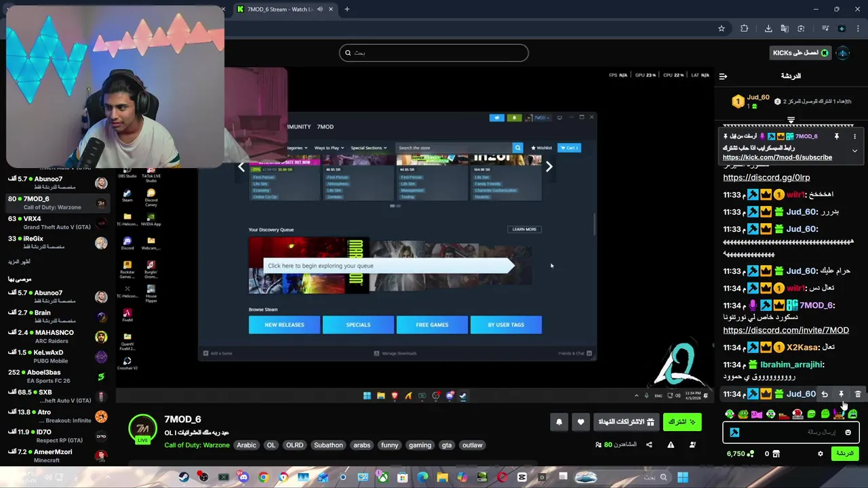
Task: Click the heart follow button
Action: tap(580, 422)
